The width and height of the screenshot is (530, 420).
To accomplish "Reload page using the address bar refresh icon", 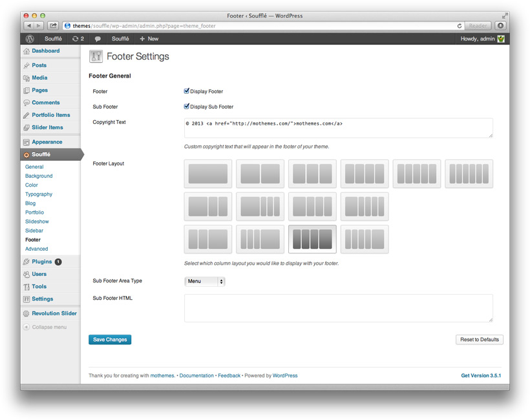I will pos(460,26).
